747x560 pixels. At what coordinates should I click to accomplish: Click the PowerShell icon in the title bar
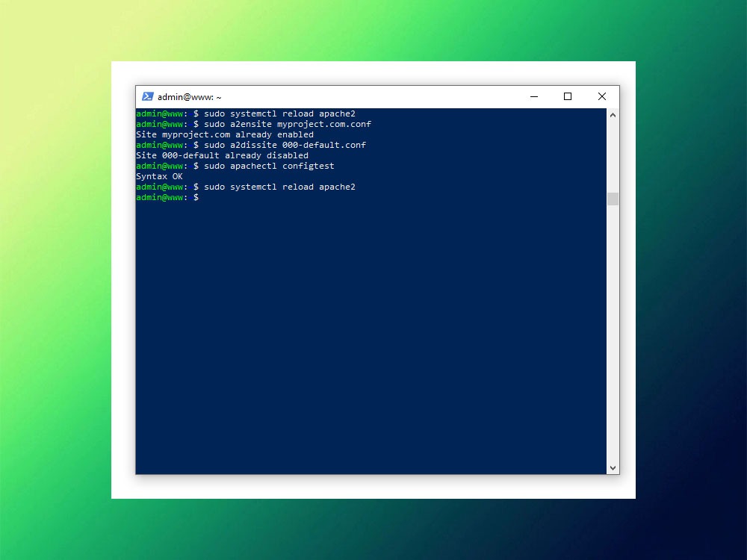tap(148, 96)
